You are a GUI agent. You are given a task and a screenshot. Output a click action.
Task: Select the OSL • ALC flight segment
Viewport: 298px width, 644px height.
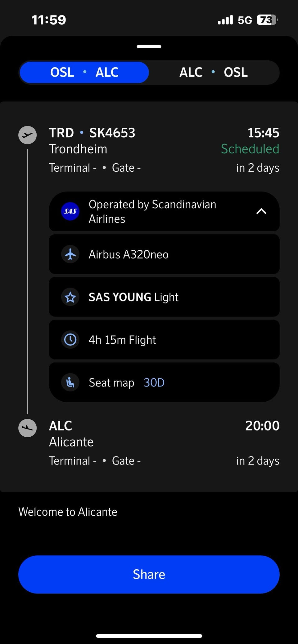point(84,73)
